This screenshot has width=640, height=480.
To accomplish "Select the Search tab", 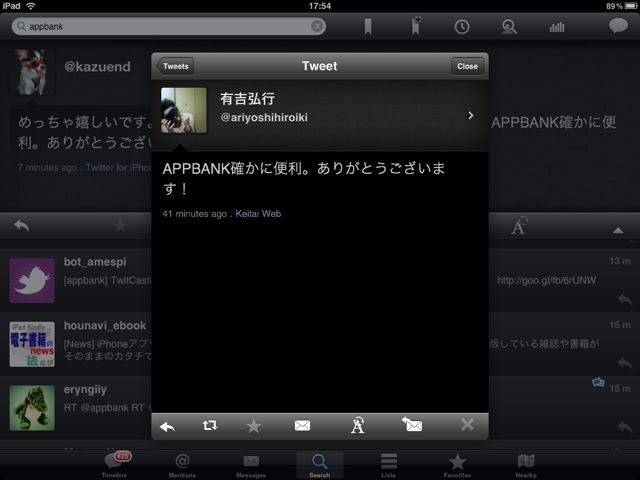I will pyautogui.click(x=320, y=465).
